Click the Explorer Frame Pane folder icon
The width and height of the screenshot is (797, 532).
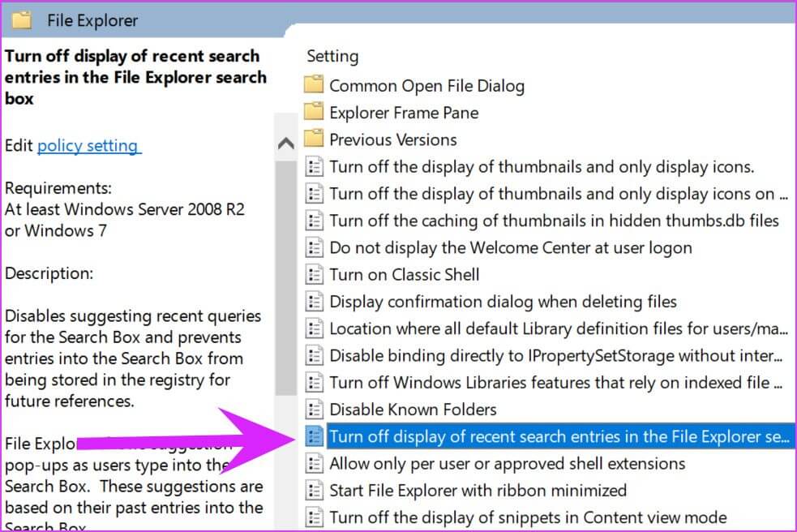pyautogui.click(x=314, y=112)
